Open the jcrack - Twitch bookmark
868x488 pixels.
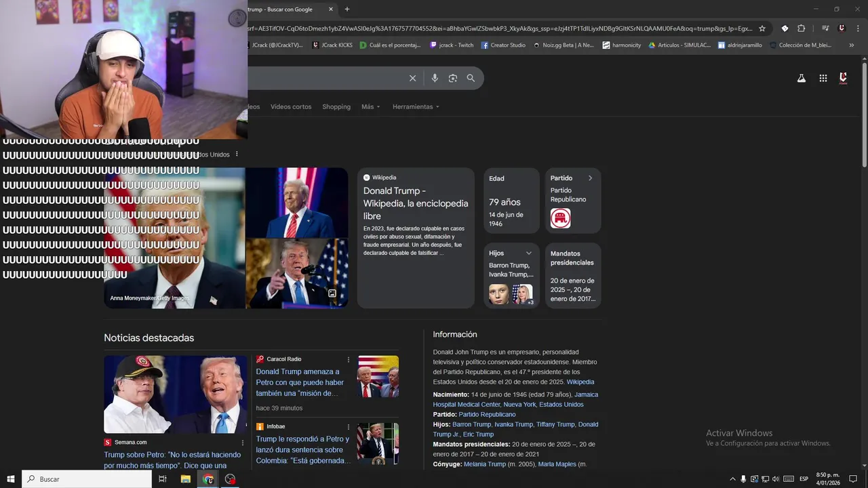click(452, 45)
